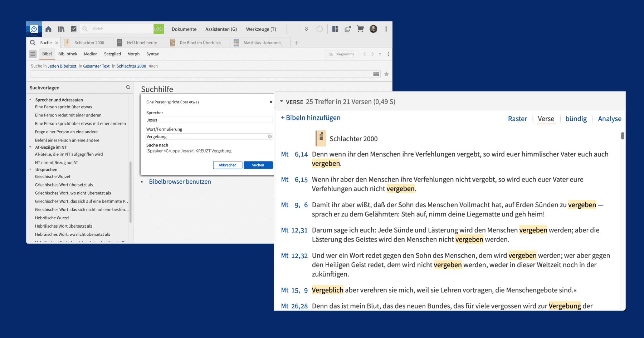Screen dimensions: 644x338
Task: Clear the Vergebung input field
Action: pos(270,136)
